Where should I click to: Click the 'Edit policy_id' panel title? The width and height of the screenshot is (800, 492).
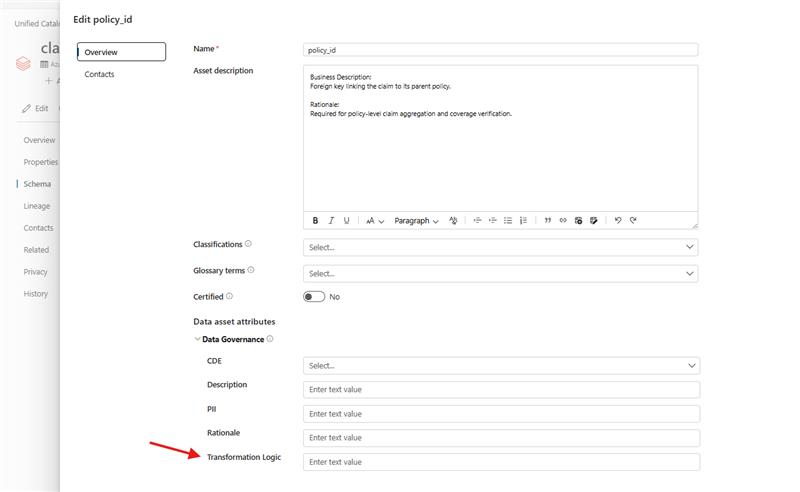(103, 19)
